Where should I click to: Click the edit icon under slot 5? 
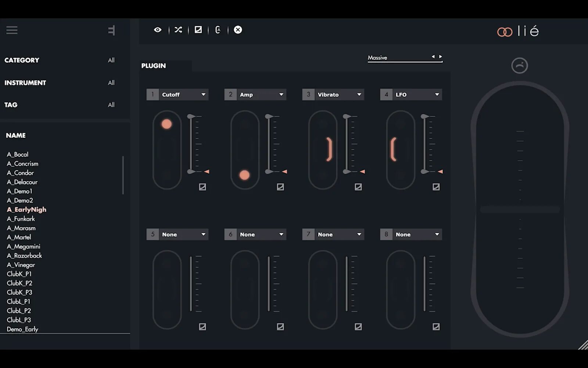pyautogui.click(x=202, y=327)
